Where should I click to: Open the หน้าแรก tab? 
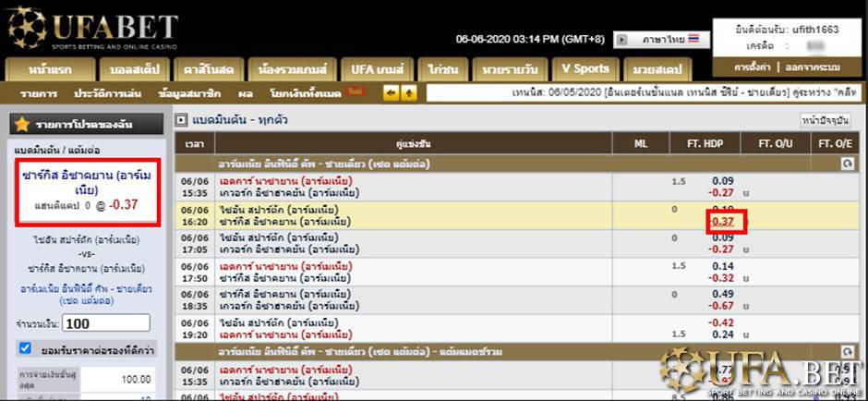50,70
